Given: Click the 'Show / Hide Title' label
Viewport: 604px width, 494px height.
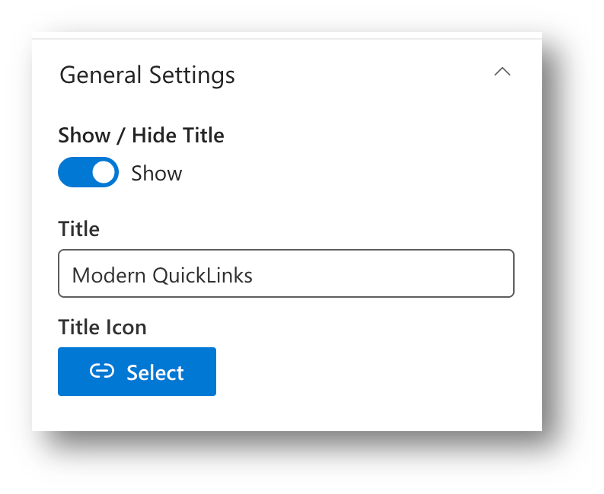Looking at the screenshot, I should click(141, 135).
